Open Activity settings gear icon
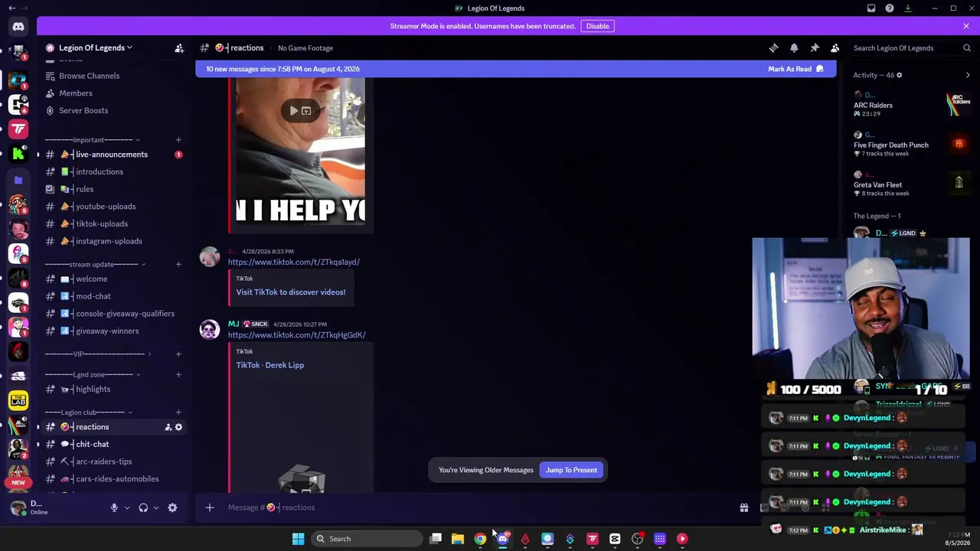This screenshot has width=980, height=551. tap(899, 75)
